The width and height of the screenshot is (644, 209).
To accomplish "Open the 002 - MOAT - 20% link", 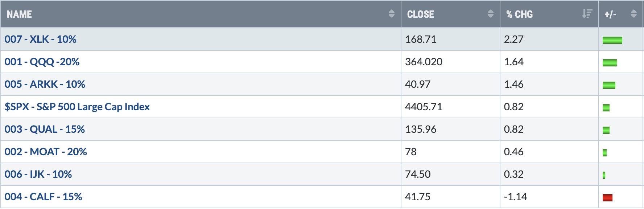I will [x=46, y=152].
